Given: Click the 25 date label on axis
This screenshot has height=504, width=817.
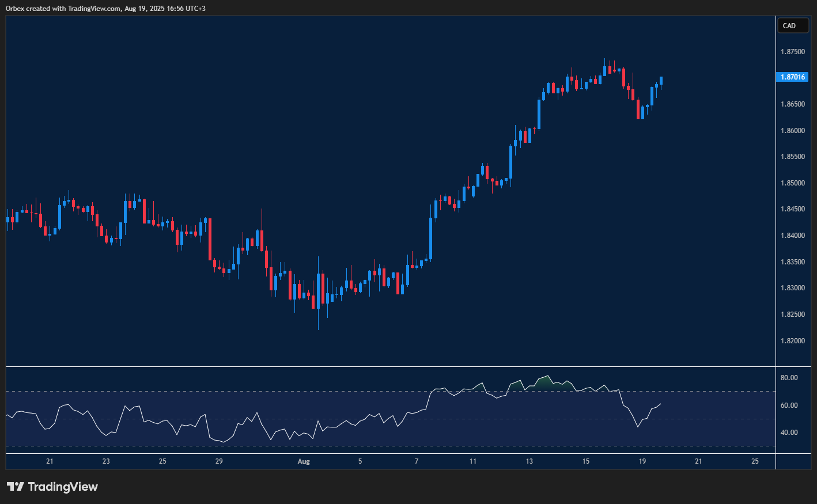Looking at the screenshot, I should point(755,461).
